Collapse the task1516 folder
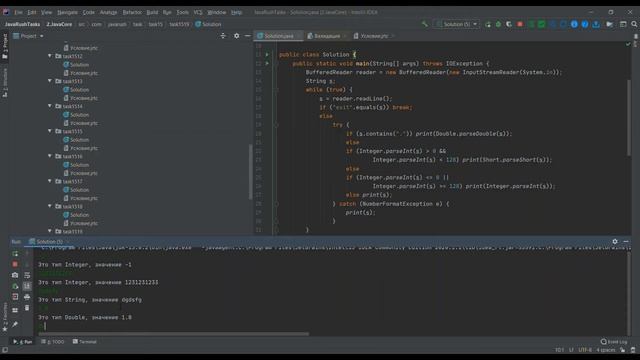640x360 pixels. 50,156
